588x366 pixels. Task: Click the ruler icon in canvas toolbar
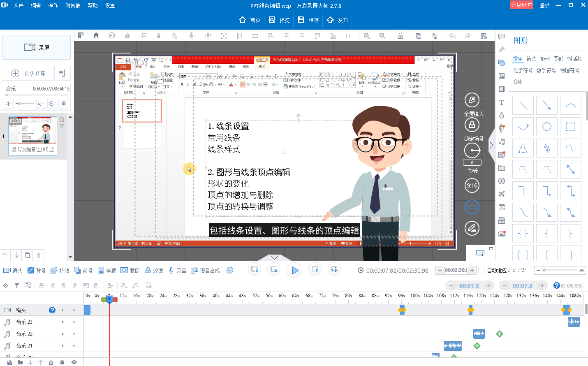(81, 36)
